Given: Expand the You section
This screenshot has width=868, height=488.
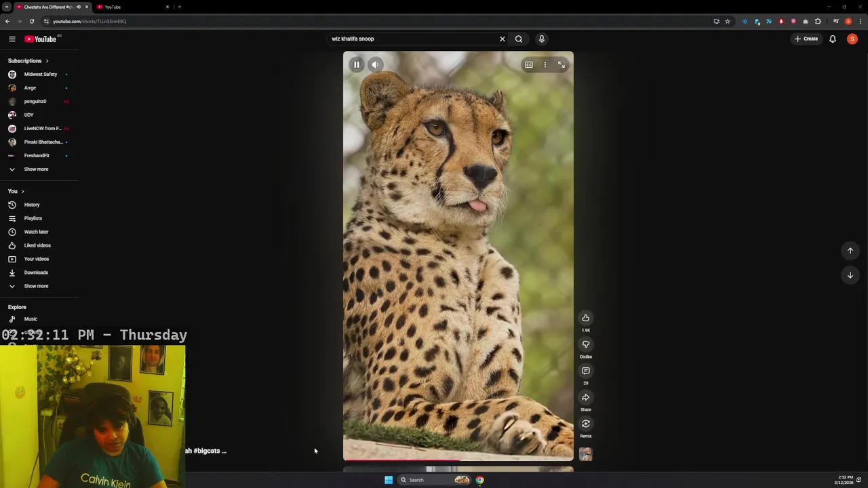Looking at the screenshot, I should tap(16, 191).
